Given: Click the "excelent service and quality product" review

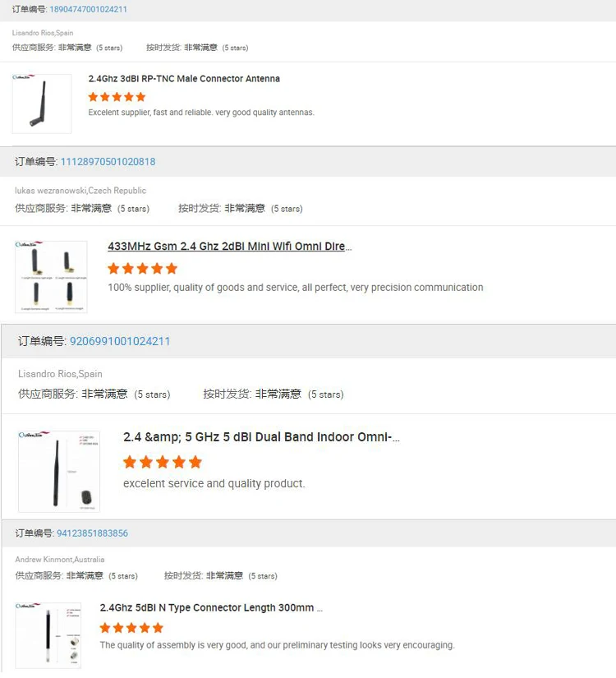Looking at the screenshot, I should point(214,483).
